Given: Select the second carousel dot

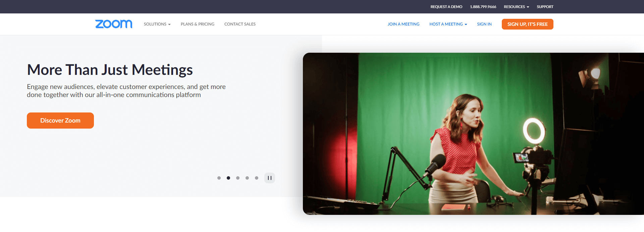Looking at the screenshot, I should 228,178.
